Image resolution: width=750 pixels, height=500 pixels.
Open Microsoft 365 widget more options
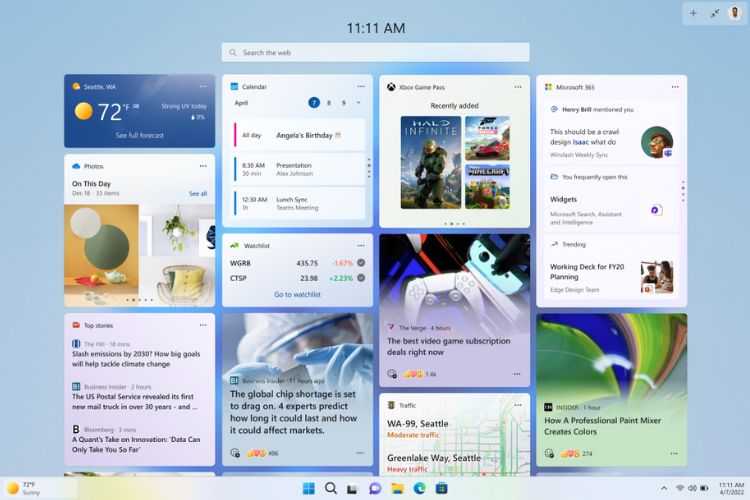point(675,87)
